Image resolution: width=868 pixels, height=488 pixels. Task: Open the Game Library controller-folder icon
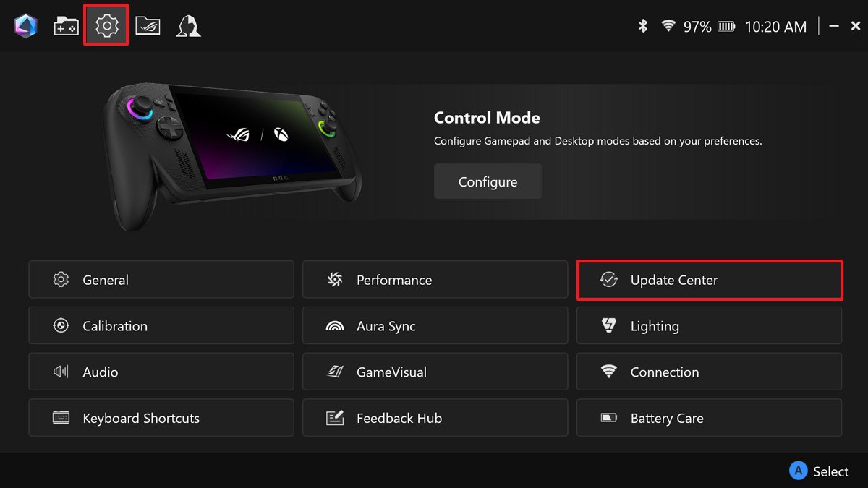click(67, 26)
